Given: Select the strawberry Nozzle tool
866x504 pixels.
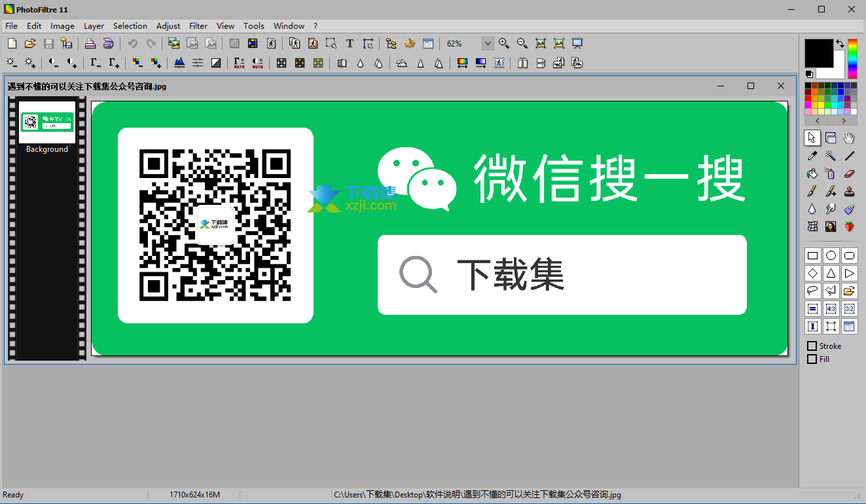Looking at the screenshot, I should pyautogui.click(x=850, y=226).
